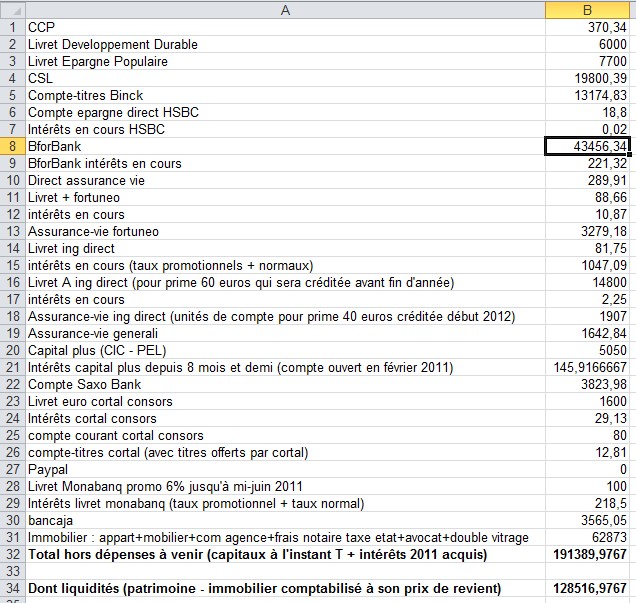Select row 32 header
Screen dimensions: 636x603
point(13,554)
